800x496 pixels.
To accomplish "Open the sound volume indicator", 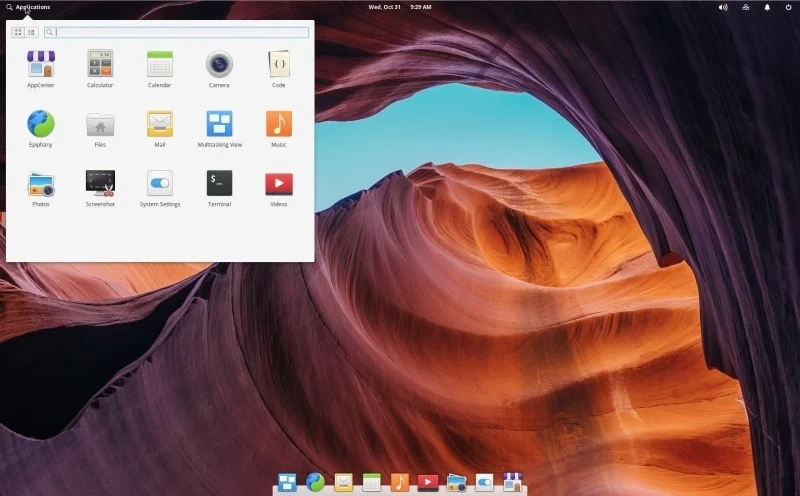I will (723, 7).
